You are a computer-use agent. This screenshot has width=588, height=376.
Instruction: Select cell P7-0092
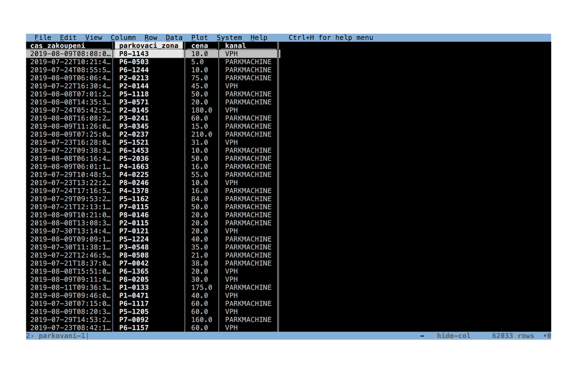point(134,320)
